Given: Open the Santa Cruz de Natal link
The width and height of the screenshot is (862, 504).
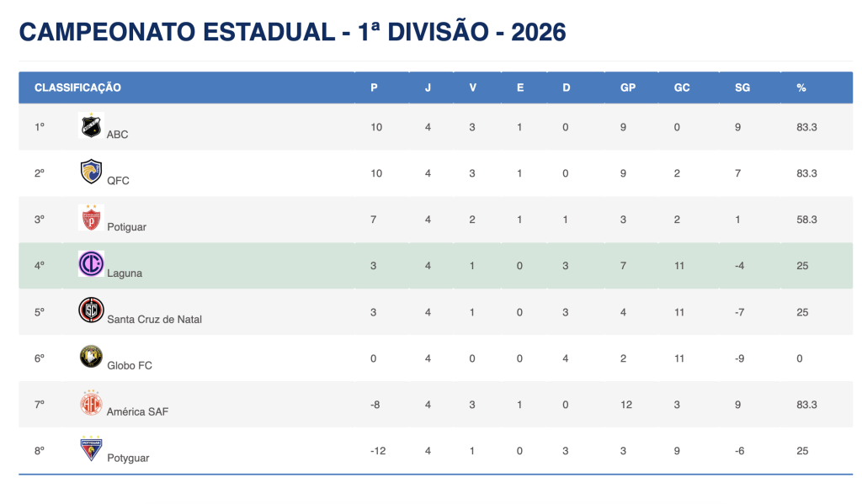Looking at the screenshot, I should point(154,320).
